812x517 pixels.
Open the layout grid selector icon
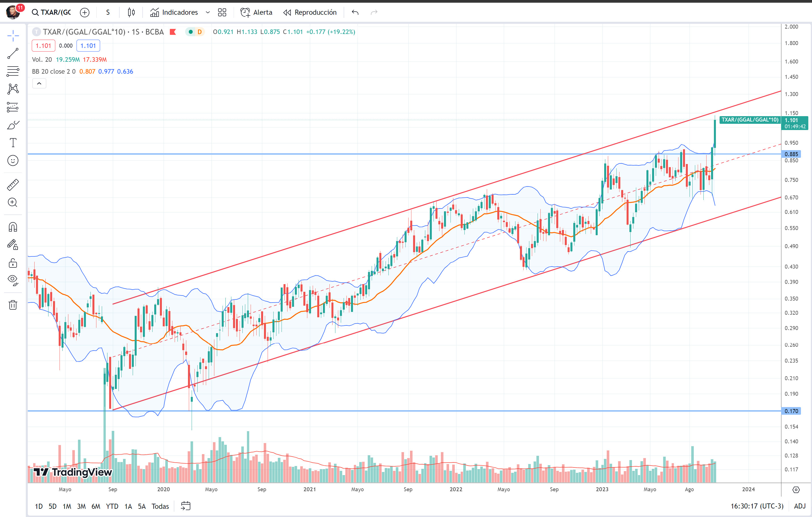[x=222, y=12]
